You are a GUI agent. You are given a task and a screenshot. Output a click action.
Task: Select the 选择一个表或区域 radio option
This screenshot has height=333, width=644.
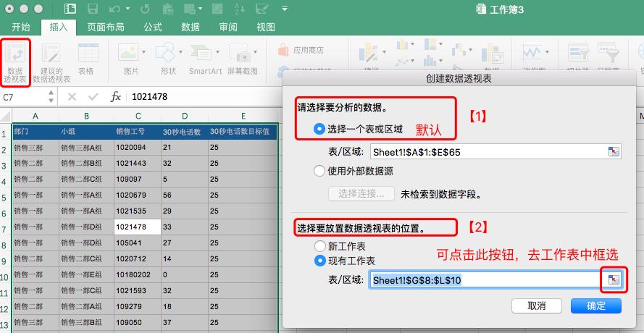click(x=319, y=129)
